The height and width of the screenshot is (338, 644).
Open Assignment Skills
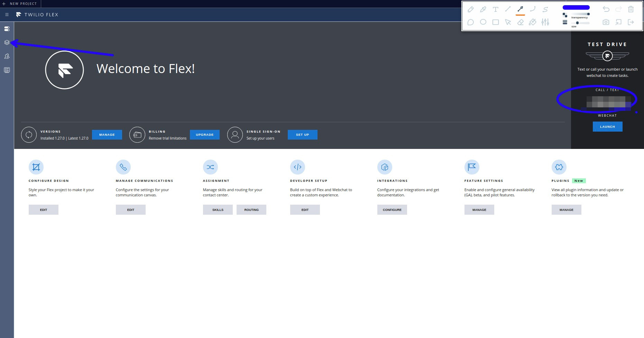coord(218,210)
